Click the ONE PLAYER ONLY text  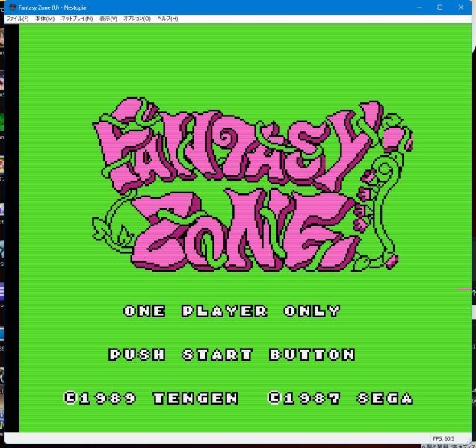pyautogui.click(x=232, y=311)
